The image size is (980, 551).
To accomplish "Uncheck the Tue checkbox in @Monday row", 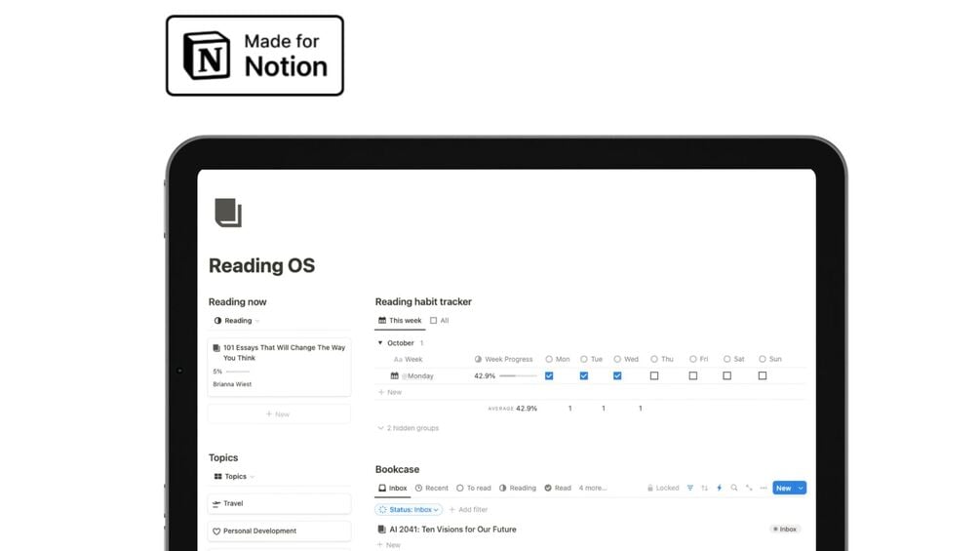I will click(584, 376).
